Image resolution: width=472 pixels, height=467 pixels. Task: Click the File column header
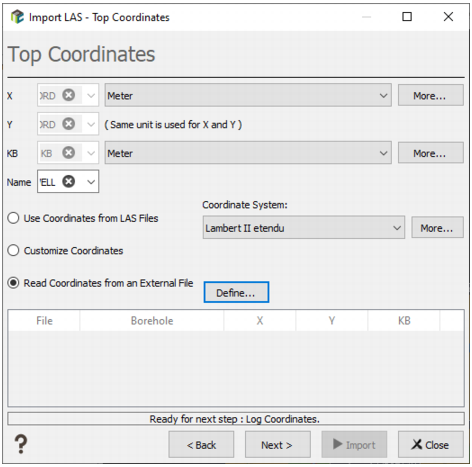point(44,321)
